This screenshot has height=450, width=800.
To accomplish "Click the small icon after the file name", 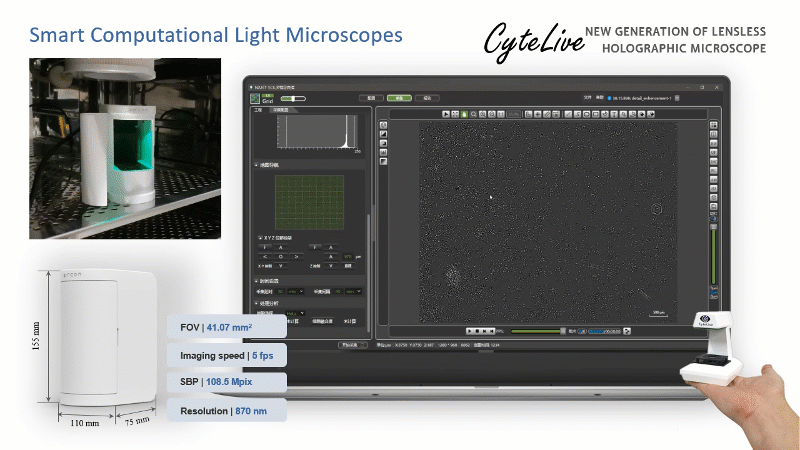I will (677, 98).
